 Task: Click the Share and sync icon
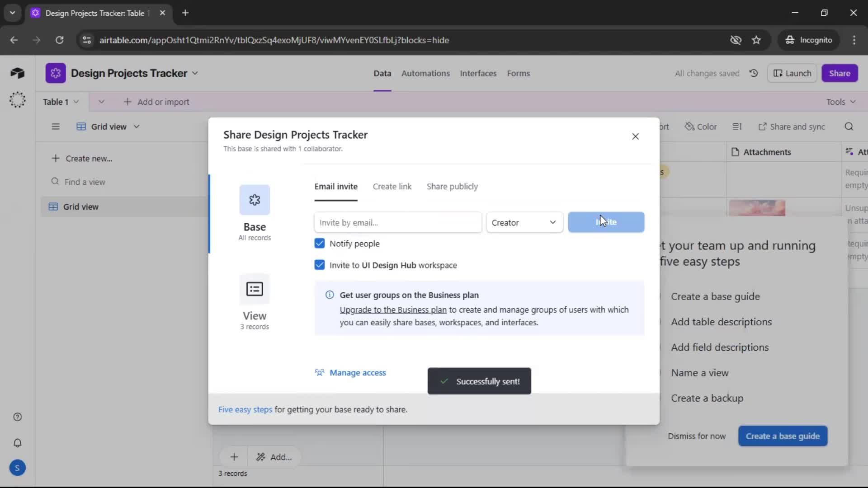(x=793, y=127)
